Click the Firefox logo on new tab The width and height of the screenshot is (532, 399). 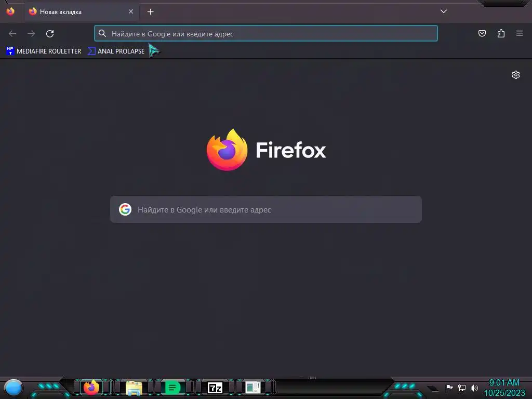coord(266,150)
